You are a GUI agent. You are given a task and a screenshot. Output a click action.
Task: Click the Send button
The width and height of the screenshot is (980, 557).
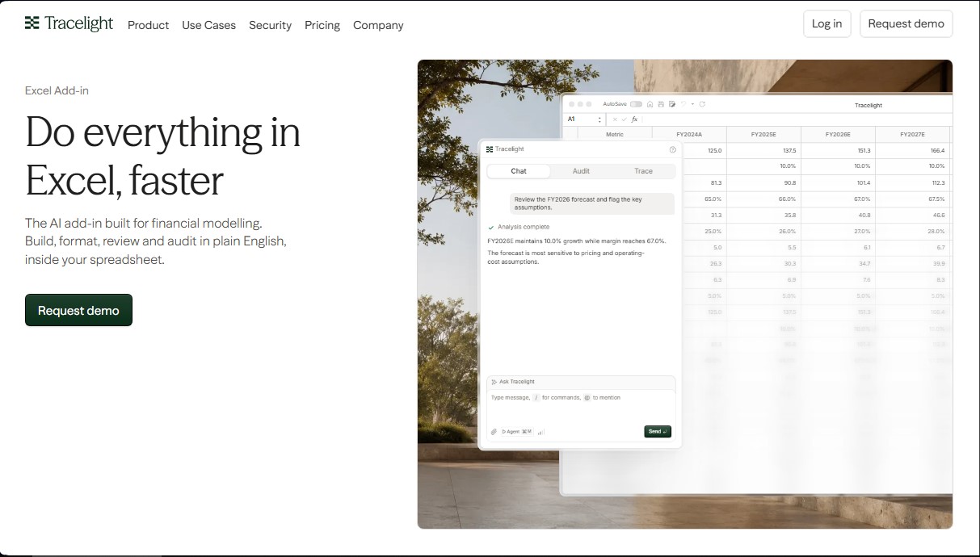pos(658,431)
